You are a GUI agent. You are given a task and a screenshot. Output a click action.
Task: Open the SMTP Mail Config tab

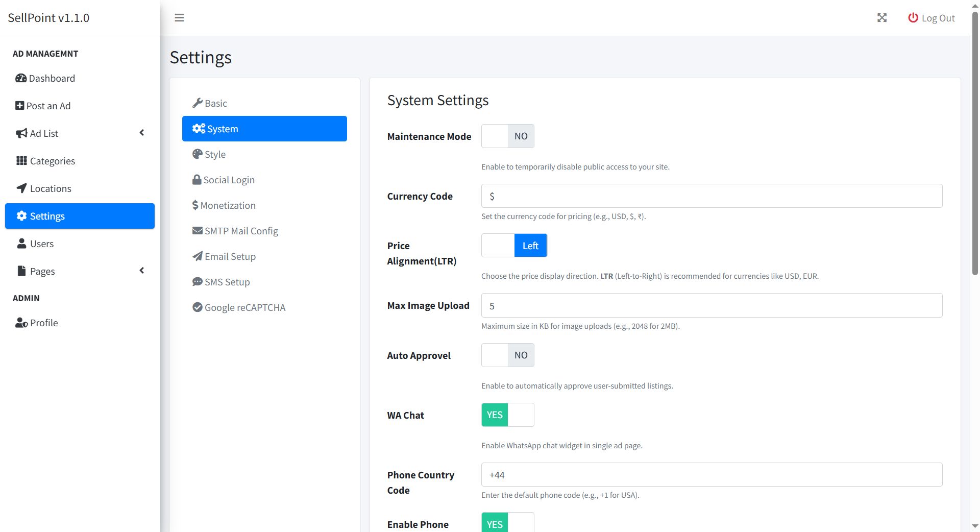pyautogui.click(x=241, y=231)
